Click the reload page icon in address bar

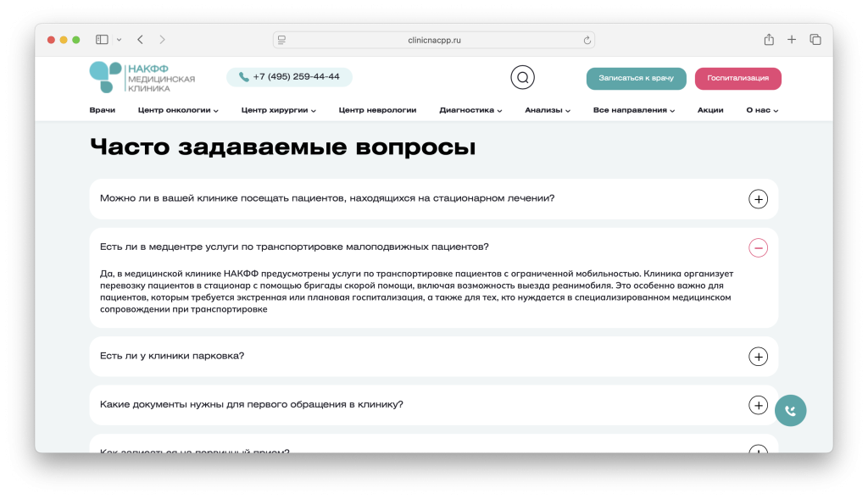[x=587, y=39]
